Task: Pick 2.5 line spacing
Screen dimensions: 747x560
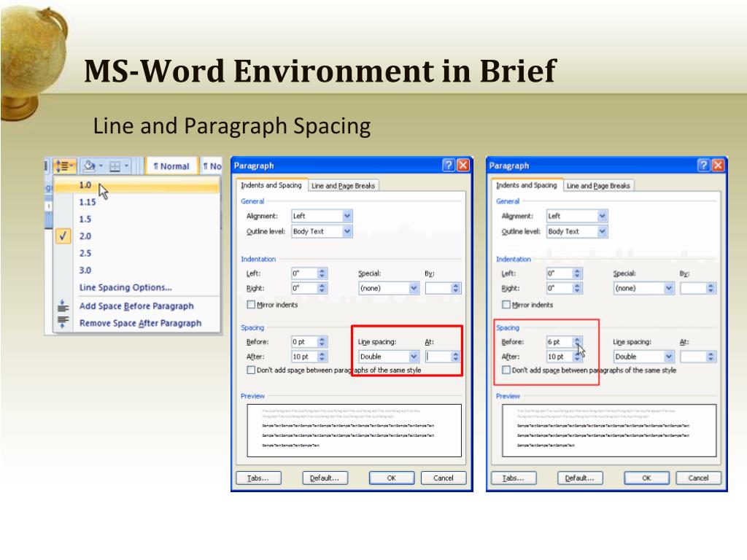Action: click(x=136, y=253)
